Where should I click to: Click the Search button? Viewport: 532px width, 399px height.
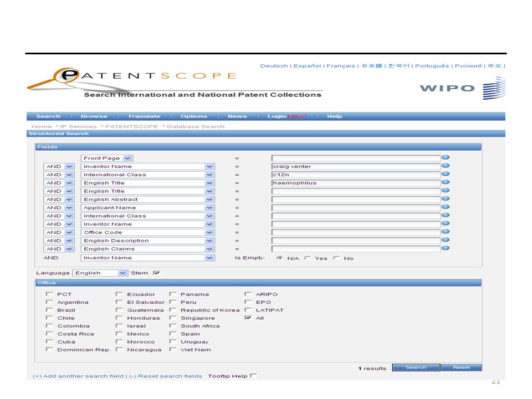pos(416,367)
